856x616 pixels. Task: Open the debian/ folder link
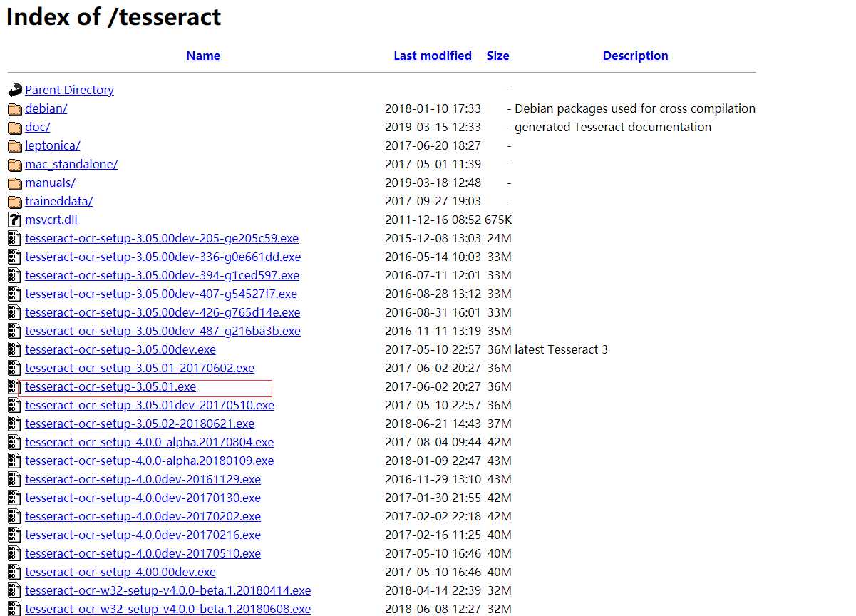46,108
